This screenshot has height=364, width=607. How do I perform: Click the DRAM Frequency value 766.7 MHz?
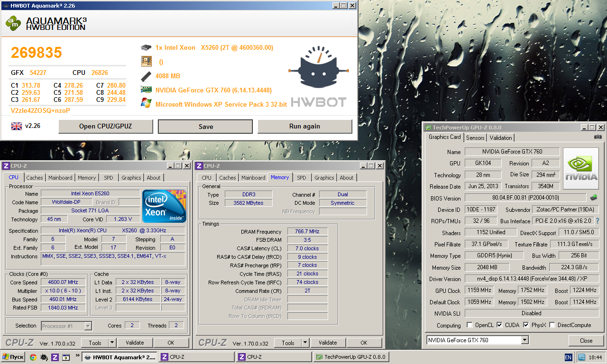point(307,231)
